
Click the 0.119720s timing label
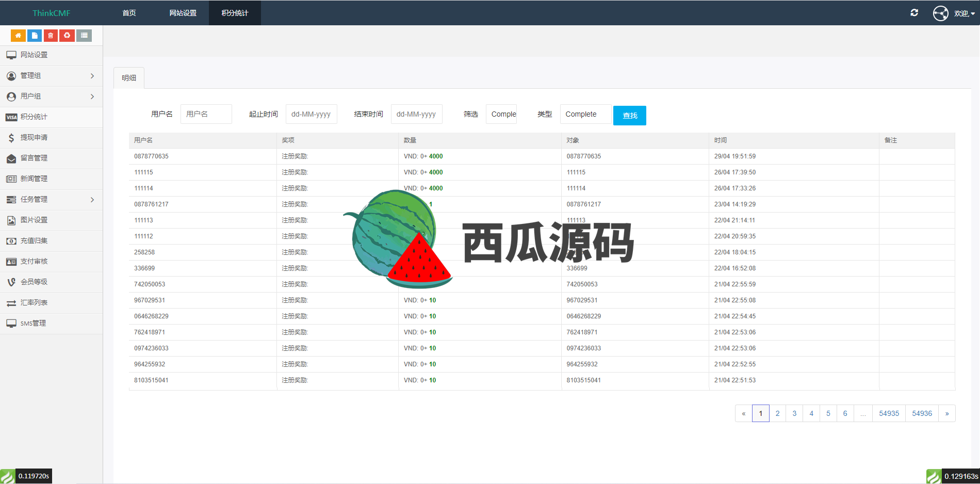tap(34, 476)
